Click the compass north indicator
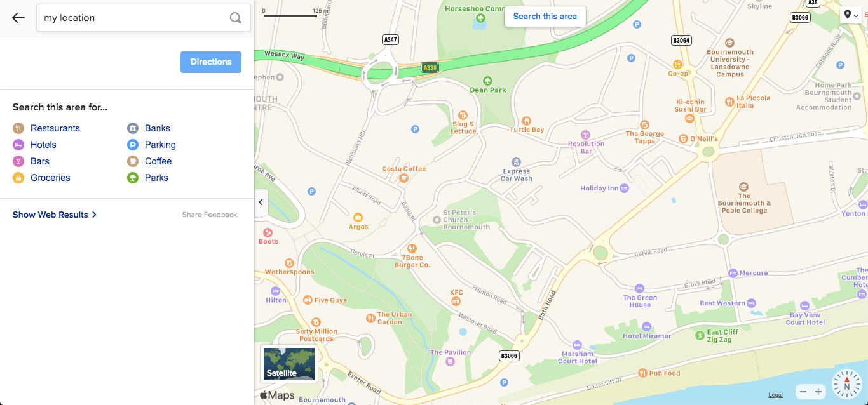This screenshot has width=868, height=405. click(x=846, y=383)
